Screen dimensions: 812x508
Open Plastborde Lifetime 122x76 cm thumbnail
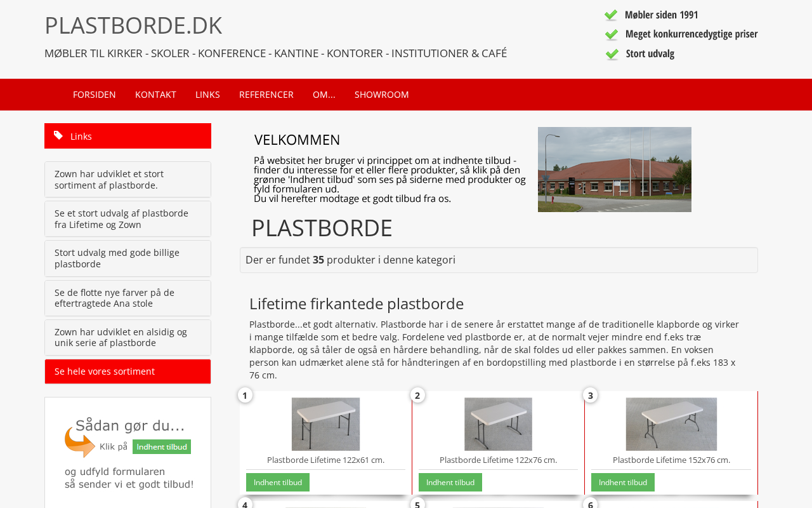click(498, 424)
